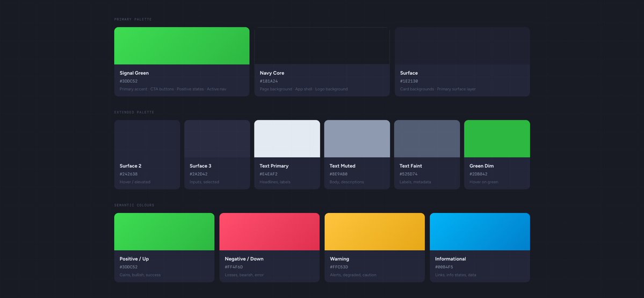This screenshot has height=298, width=644.
Task: Click the Warning yellow swatch
Action: [374, 232]
